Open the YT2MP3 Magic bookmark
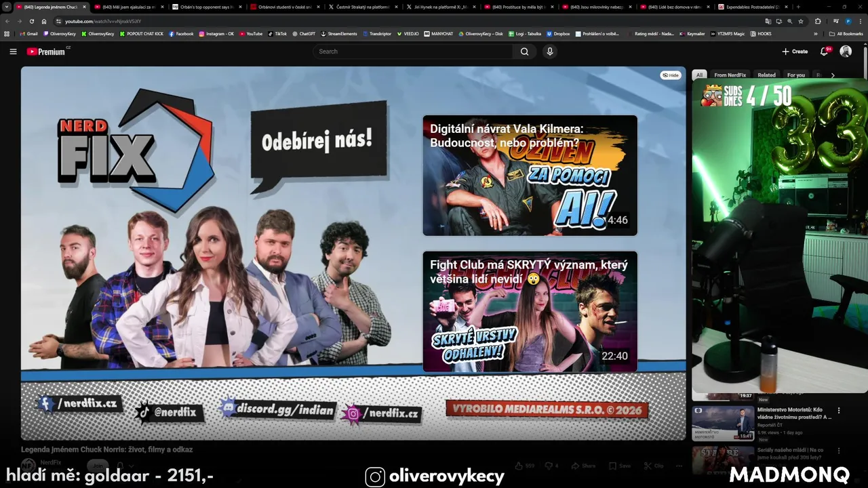868x488 pixels. click(728, 33)
